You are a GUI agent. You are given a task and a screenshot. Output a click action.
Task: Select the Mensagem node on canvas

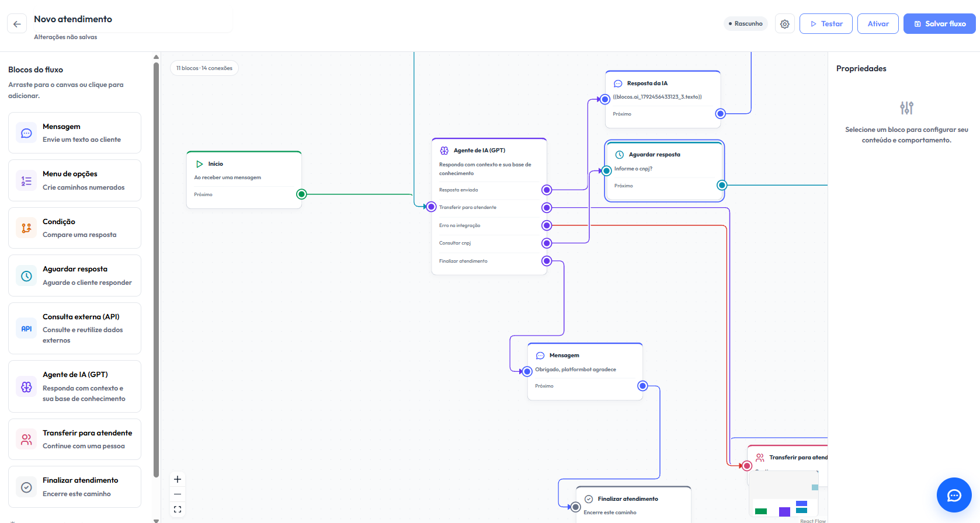(585, 371)
